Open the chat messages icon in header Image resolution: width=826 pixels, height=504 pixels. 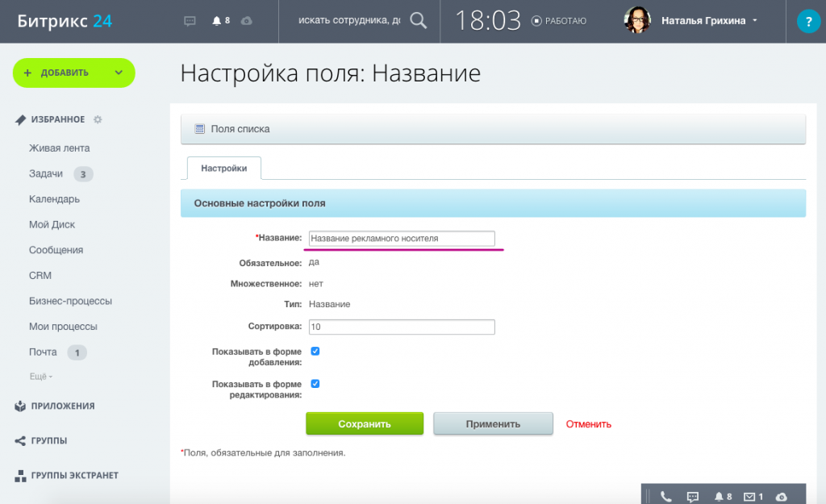click(190, 21)
